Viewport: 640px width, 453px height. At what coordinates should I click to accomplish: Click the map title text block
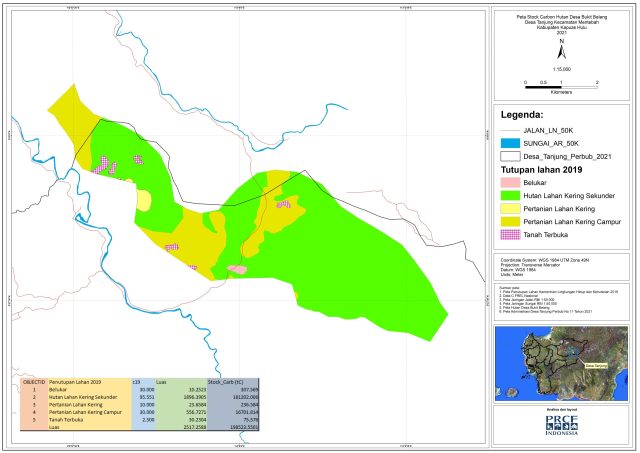pos(562,24)
